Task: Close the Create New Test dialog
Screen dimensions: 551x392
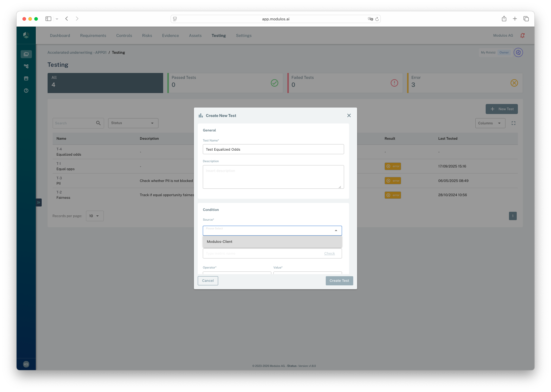Action: tap(349, 116)
